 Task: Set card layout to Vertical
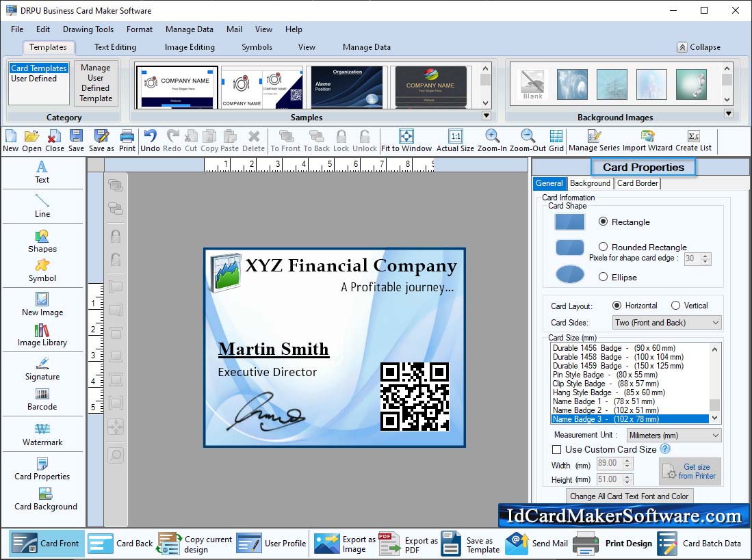click(676, 305)
